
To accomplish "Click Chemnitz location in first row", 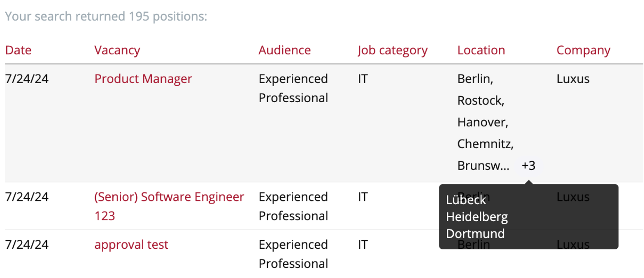I will (x=485, y=144).
